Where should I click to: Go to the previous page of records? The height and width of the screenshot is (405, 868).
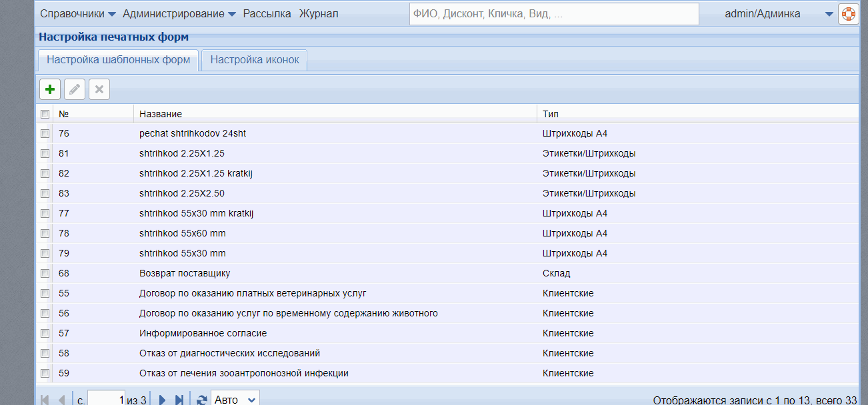click(62, 400)
